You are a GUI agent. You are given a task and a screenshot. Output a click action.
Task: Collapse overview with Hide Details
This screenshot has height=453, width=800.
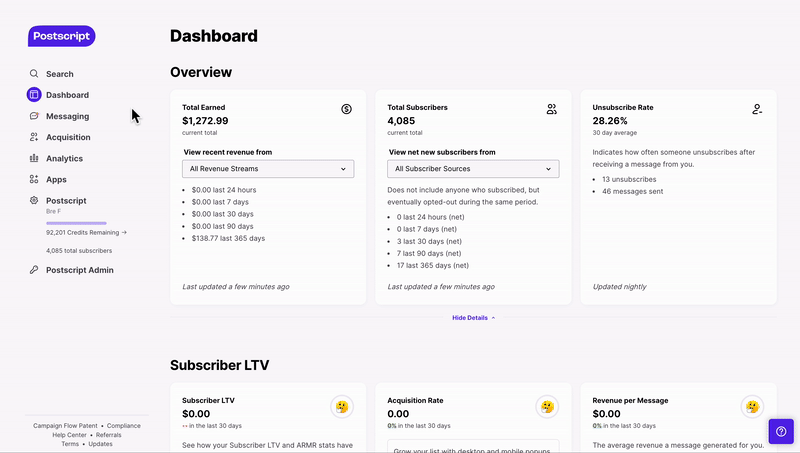coord(473,317)
